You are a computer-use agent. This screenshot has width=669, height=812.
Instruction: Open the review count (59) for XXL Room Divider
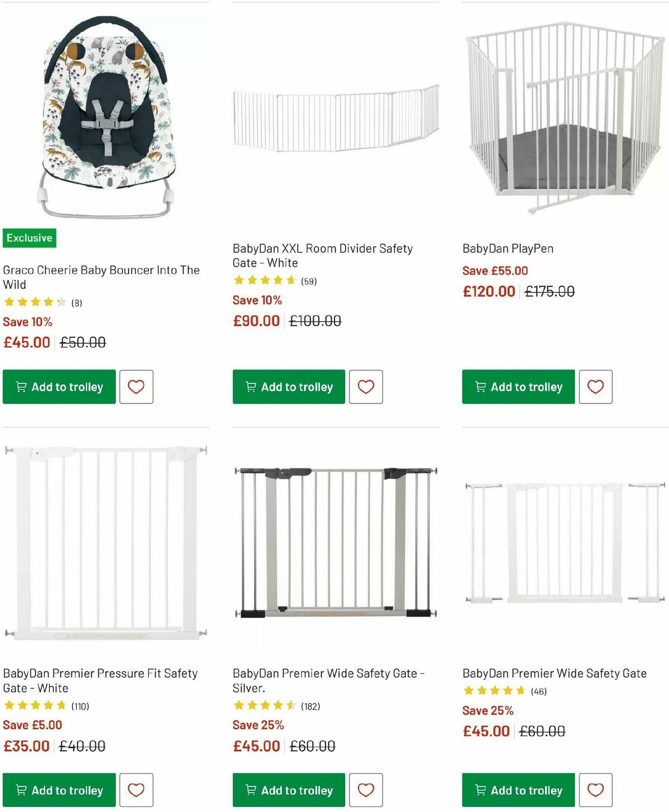tap(309, 281)
